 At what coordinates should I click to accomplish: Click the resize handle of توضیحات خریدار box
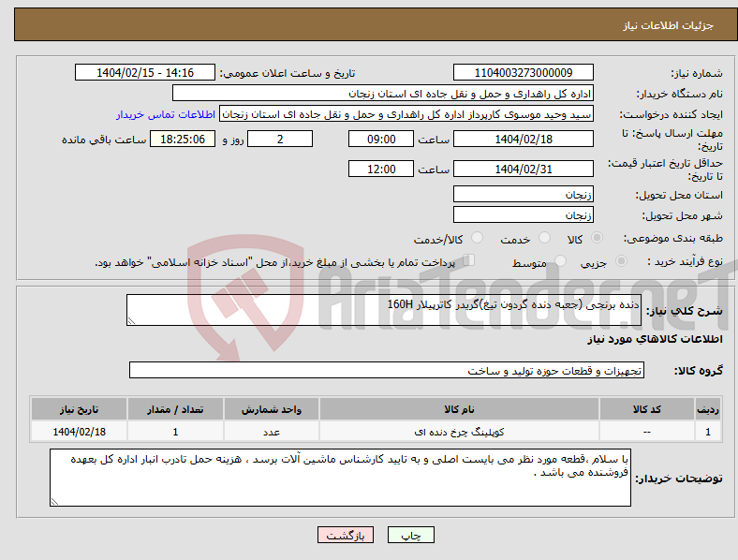54,502
